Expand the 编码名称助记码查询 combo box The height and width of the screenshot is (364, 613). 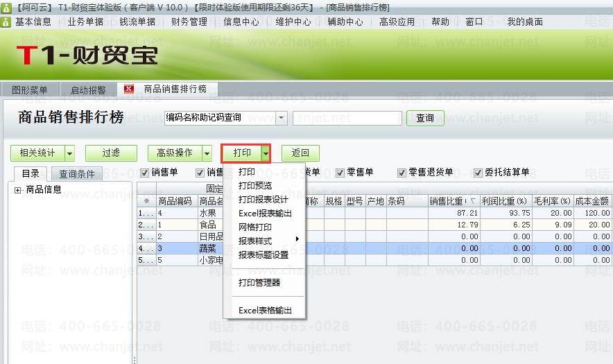(281, 118)
